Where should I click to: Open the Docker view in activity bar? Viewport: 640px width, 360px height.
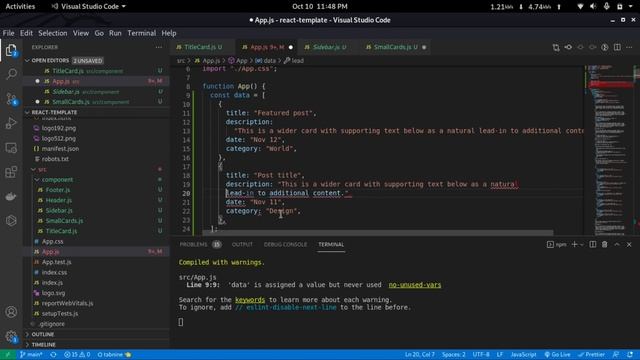pyautogui.click(x=11, y=196)
